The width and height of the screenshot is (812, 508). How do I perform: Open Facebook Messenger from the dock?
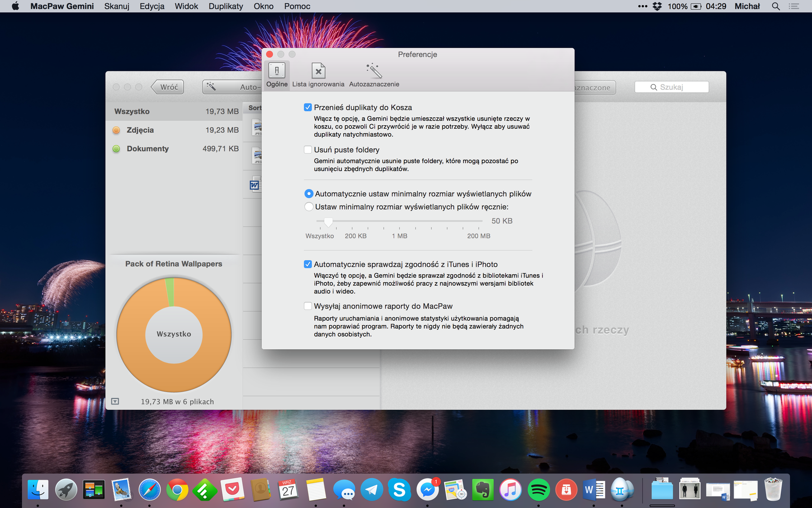(427, 490)
